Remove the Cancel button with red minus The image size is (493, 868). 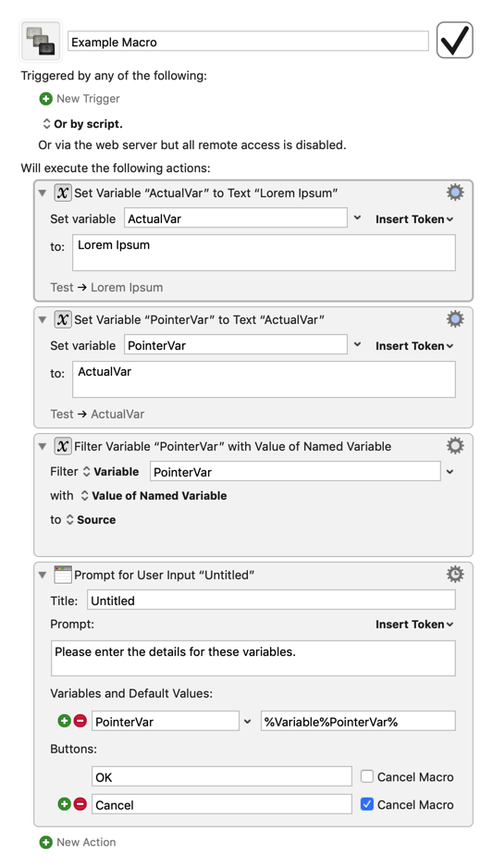(x=80, y=804)
